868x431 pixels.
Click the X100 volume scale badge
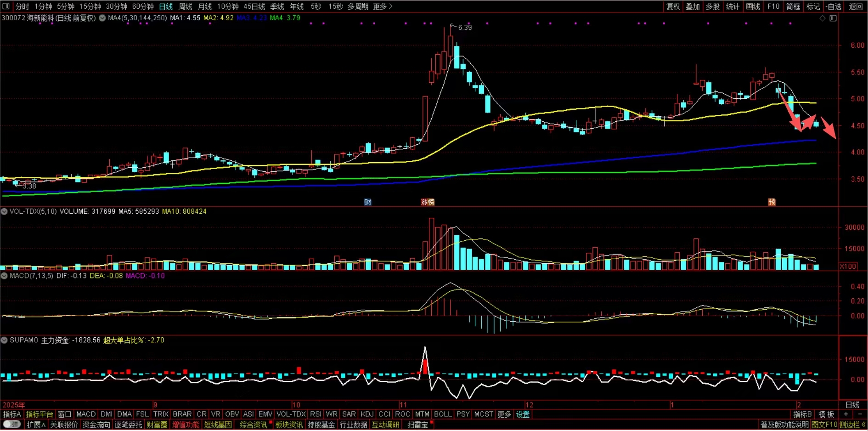pyautogui.click(x=848, y=267)
